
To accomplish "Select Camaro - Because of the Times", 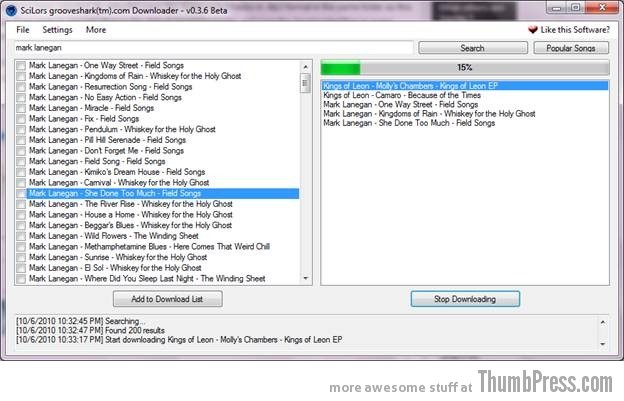I will (402, 95).
